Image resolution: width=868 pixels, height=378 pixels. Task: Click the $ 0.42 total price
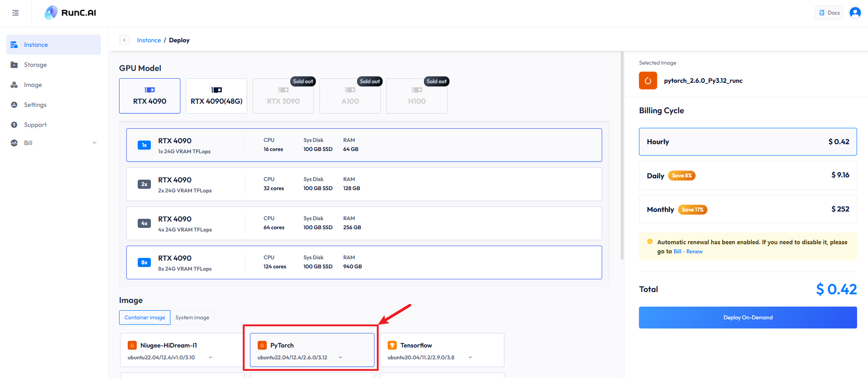[x=837, y=289]
